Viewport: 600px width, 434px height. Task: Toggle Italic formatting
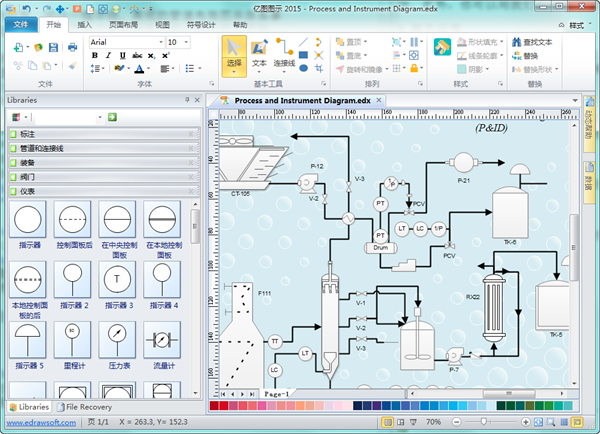click(x=108, y=56)
